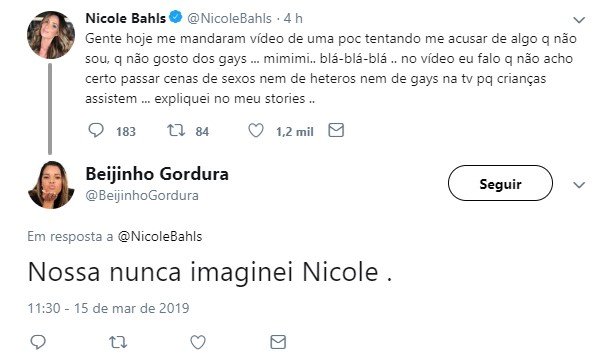Retweet Nicole Bahls' tweet
The image size is (610, 364).
pos(176,130)
